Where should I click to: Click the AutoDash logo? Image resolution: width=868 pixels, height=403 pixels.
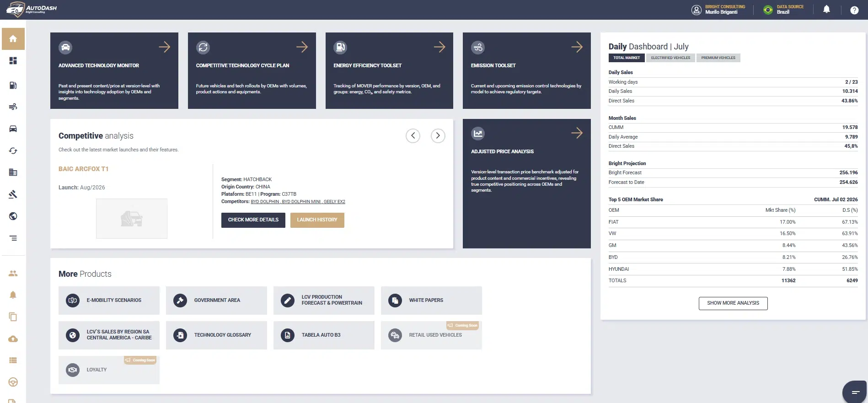[x=32, y=9]
